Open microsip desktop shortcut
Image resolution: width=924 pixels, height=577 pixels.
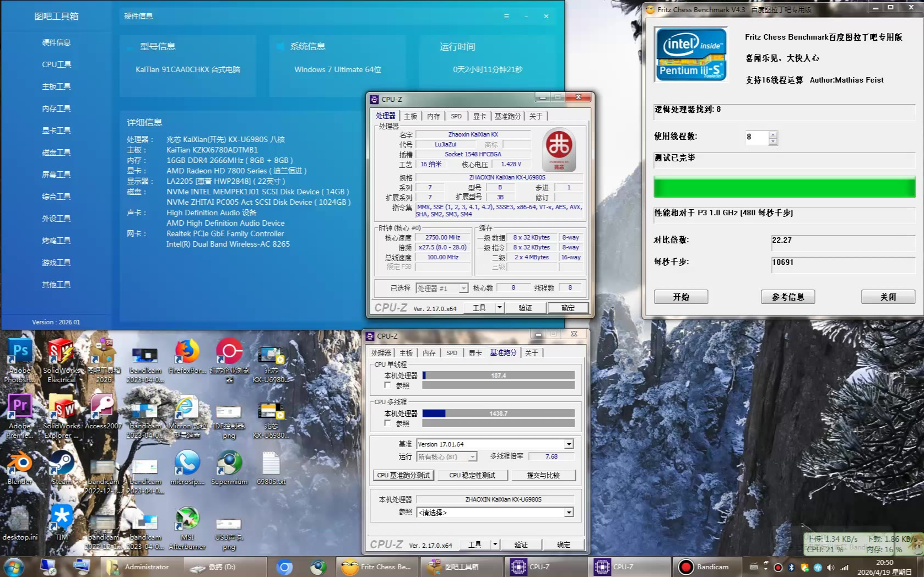(187, 467)
